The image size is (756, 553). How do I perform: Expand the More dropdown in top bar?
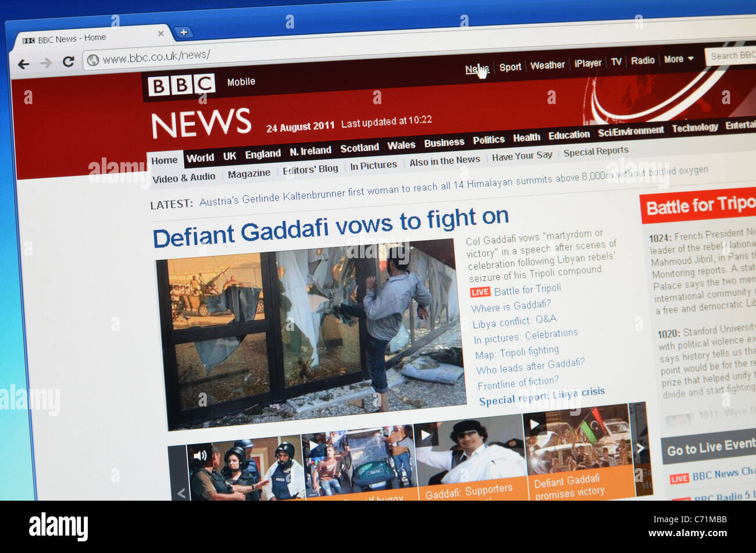click(679, 59)
